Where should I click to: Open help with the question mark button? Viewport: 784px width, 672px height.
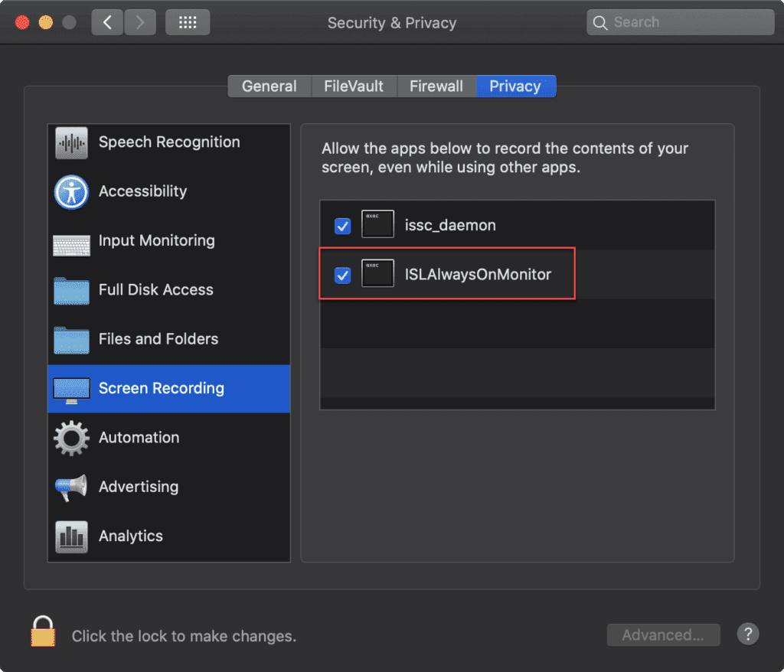pyautogui.click(x=747, y=634)
